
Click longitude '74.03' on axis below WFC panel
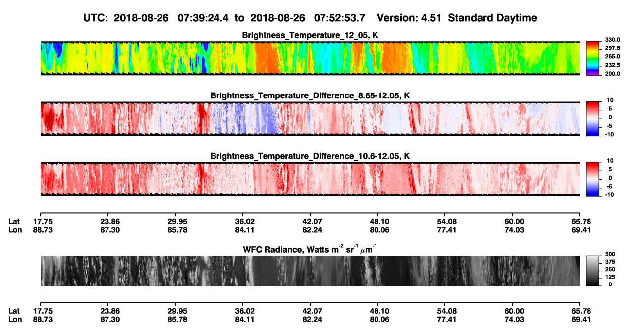pyautogui.click(x=512, y=319)
